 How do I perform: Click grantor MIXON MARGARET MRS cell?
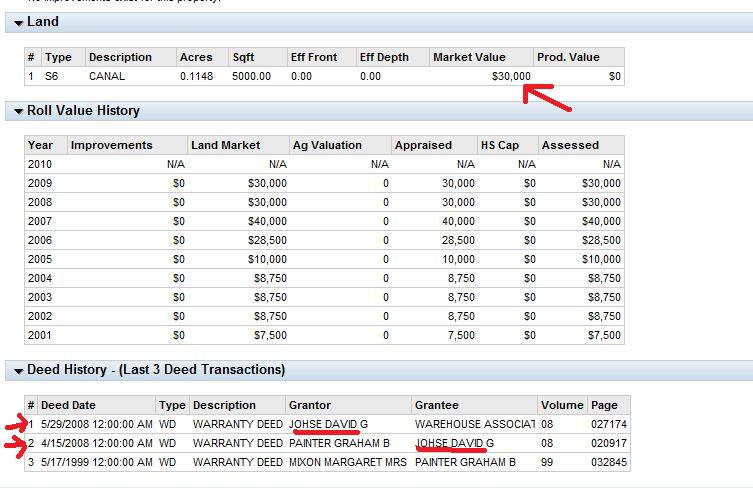347,462
